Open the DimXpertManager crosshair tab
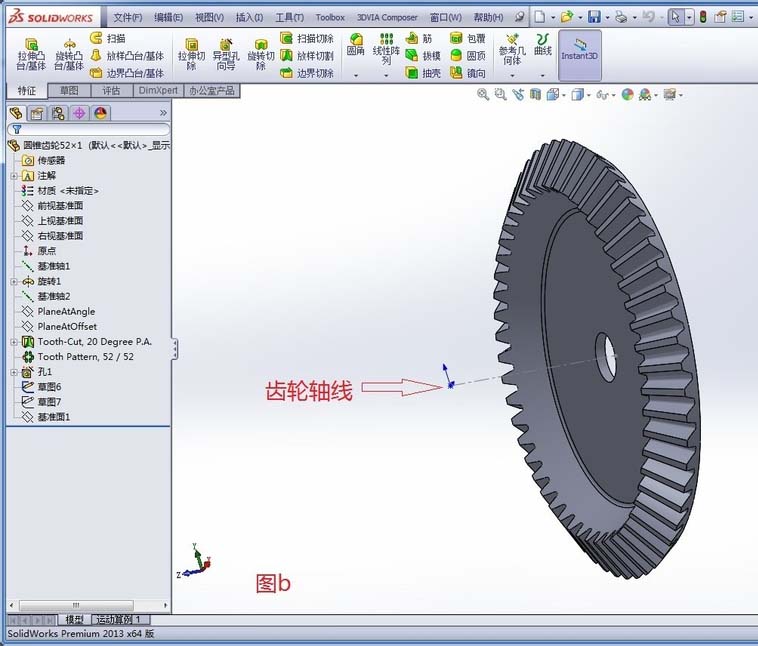Image resolution: width=758 pixels, height=646 pixels. (79, 113)
